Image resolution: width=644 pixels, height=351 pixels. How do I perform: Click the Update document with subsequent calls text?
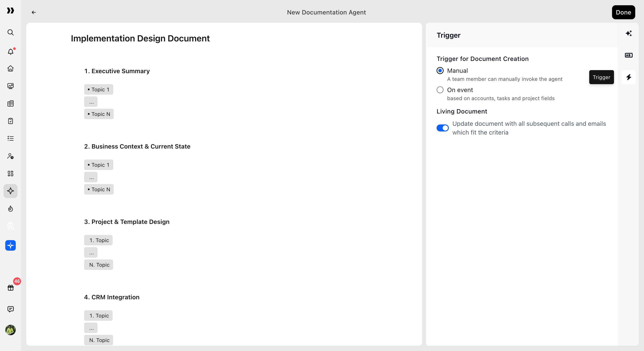(x=529, y=128)
